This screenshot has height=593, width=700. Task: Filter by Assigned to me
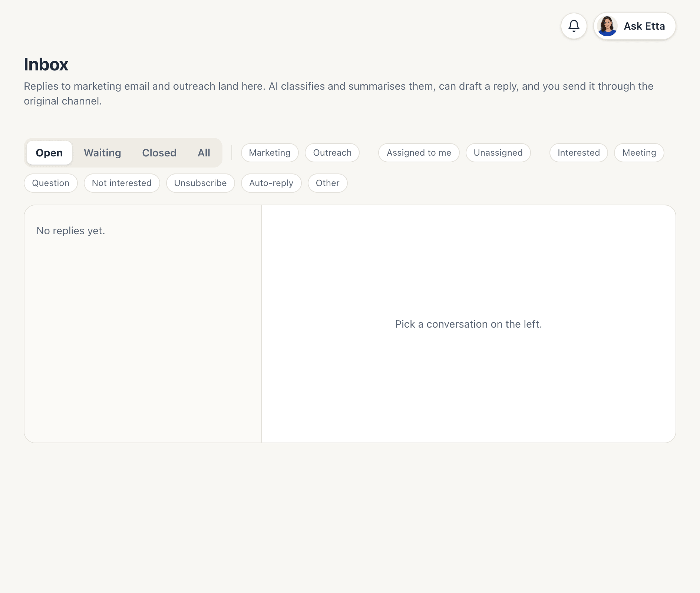[x=419, y=153]
